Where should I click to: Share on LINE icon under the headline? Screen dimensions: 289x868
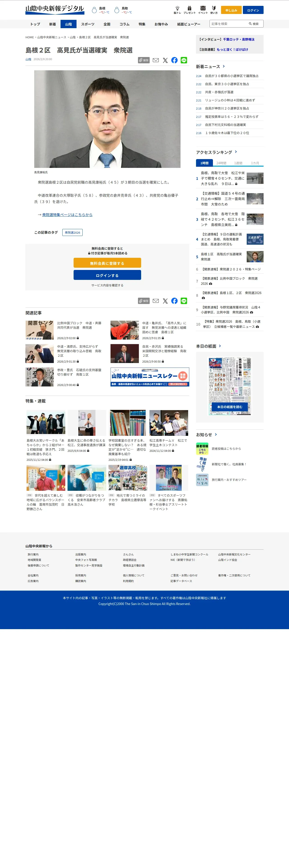click(x=184, y=60)
